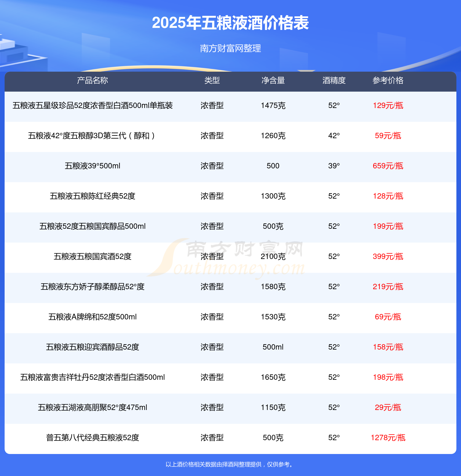The height and width of the screenshot is (476, 461).
Task: Click the 1530克 net content cell
Action: coord(273,317)
